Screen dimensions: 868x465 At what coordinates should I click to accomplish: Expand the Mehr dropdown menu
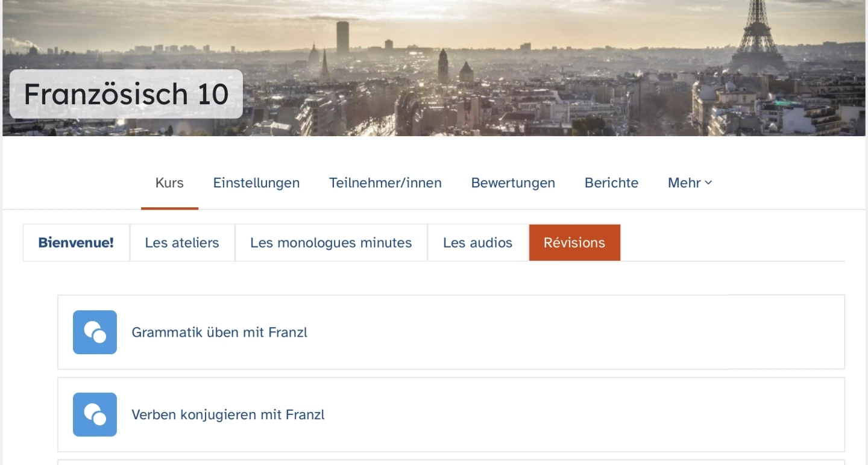pos(690,183)
